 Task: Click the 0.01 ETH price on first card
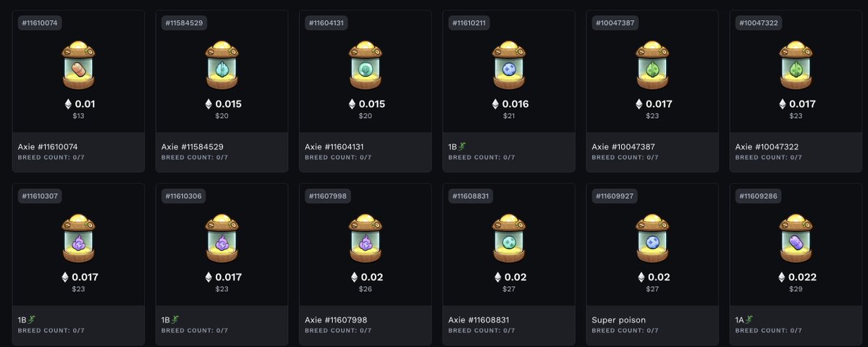tap(80, 104)
